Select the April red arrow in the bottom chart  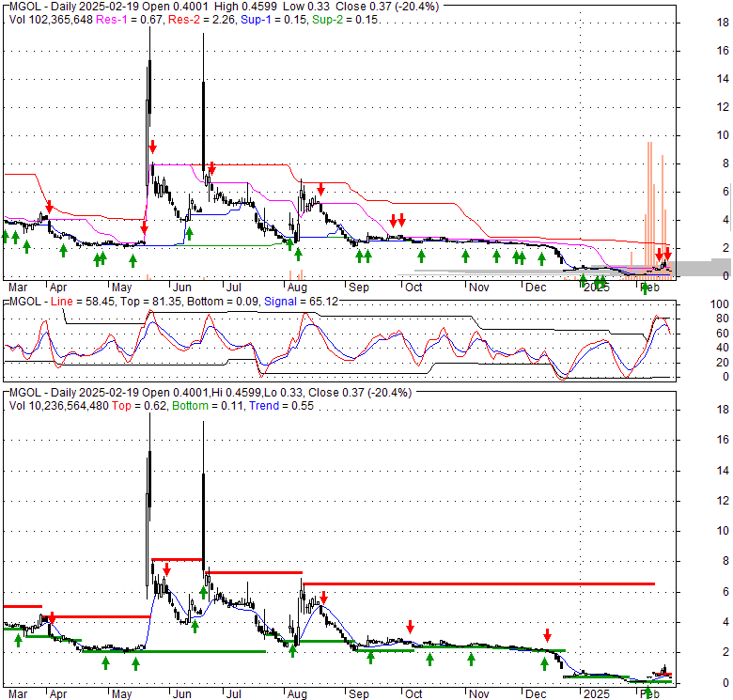click(52, 617)
